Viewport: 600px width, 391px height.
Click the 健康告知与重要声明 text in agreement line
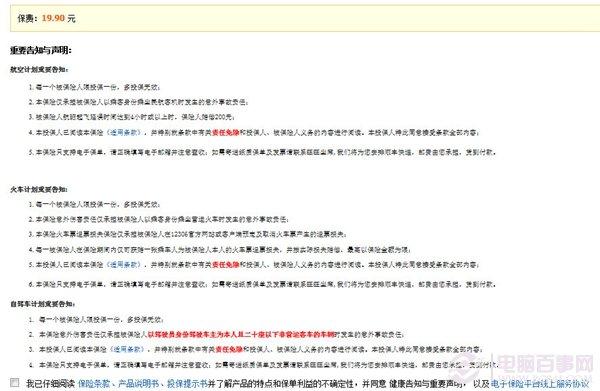pos(427,383)
